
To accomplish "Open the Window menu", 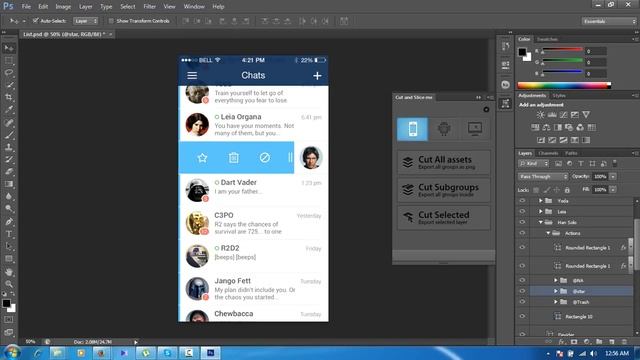I will 194,7.
